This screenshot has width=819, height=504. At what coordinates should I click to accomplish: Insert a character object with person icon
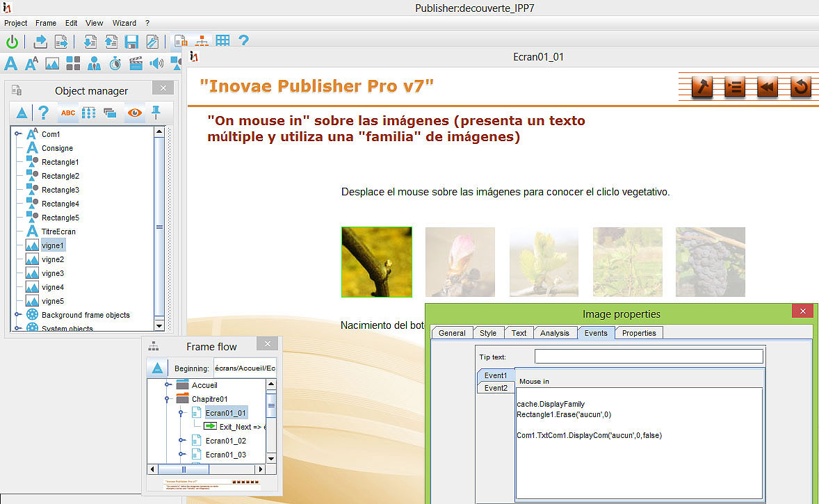94,64
